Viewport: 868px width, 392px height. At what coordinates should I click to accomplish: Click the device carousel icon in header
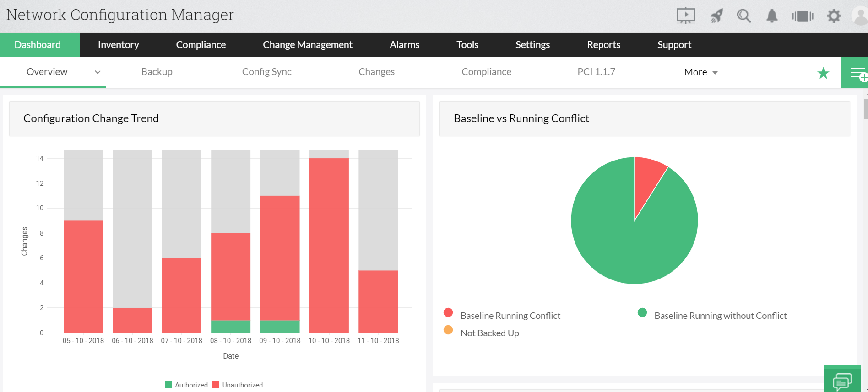click(803, 16)
